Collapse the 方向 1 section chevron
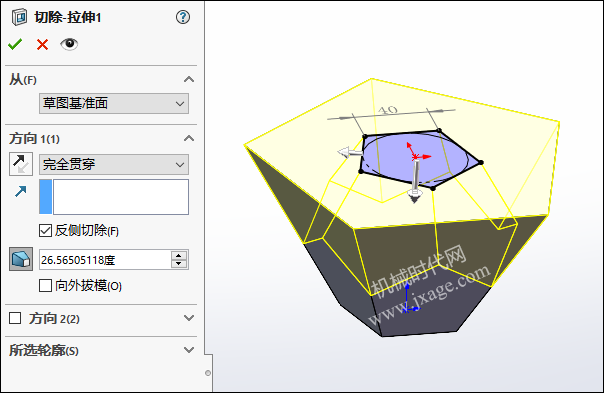The height and width of the screenshot is (393, 604). (x=189, y=138)
